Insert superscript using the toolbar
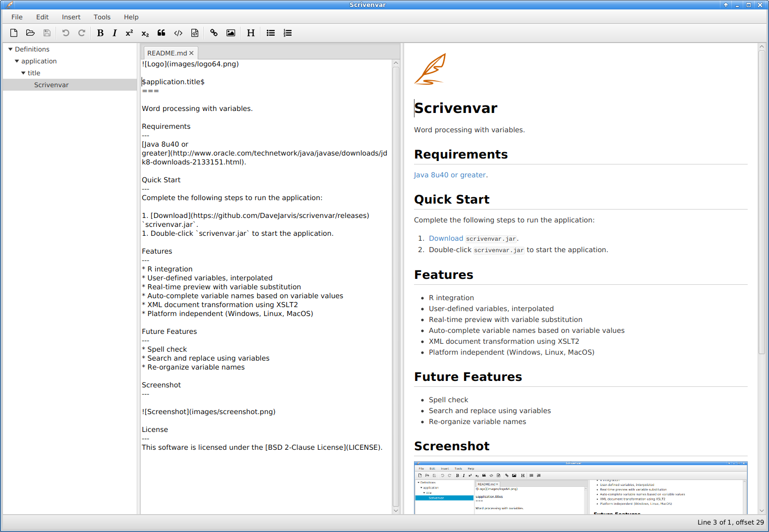The height and width of the screenshot is (532, 769). 129,33
